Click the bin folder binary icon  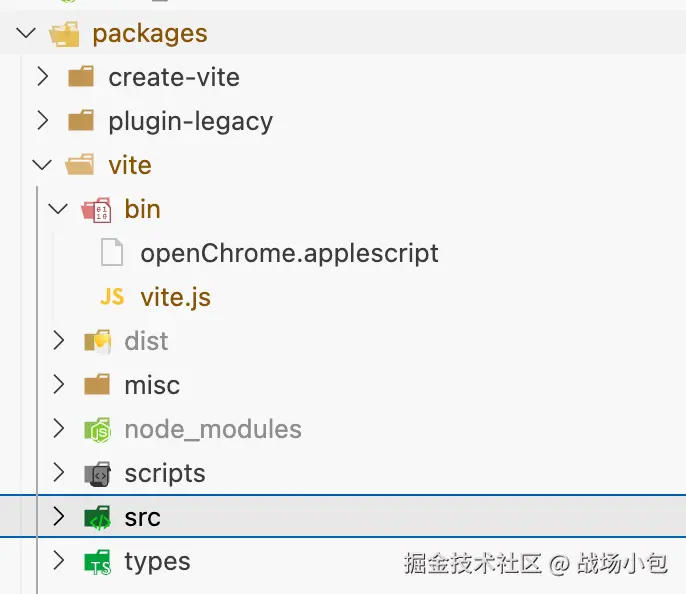coord(97,209)
